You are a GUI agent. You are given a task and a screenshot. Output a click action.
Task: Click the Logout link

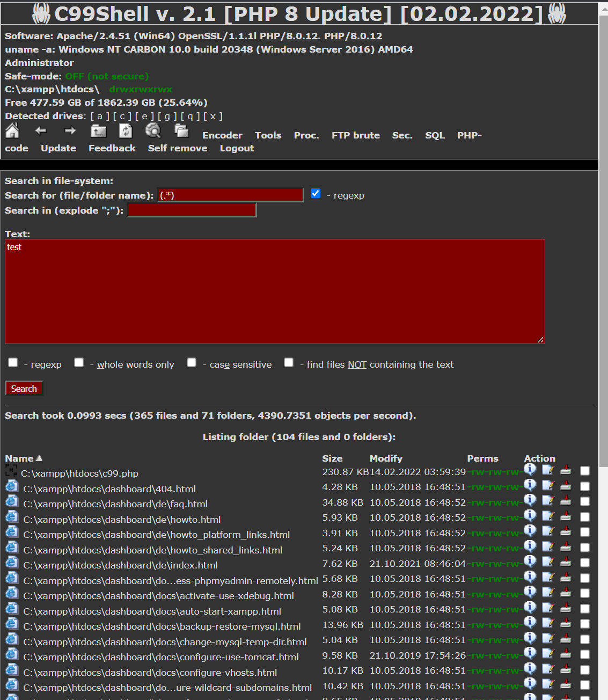tap(237, 148)
